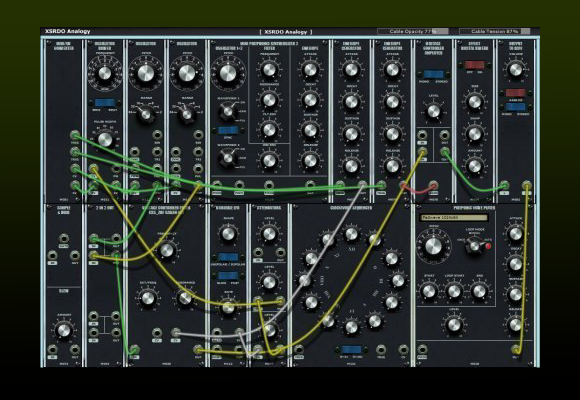Flip the Output module Mono/Stereo blue switch

pos(515,107)
